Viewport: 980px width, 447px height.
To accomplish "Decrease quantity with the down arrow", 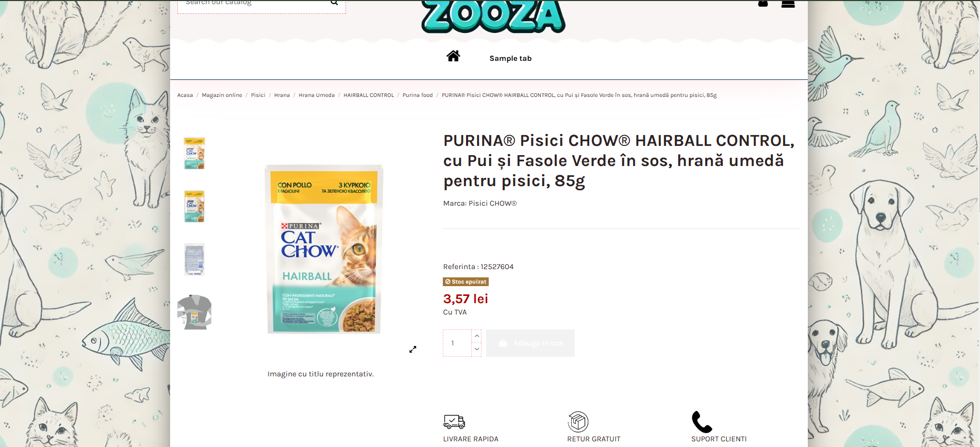I will pos(477,350).
